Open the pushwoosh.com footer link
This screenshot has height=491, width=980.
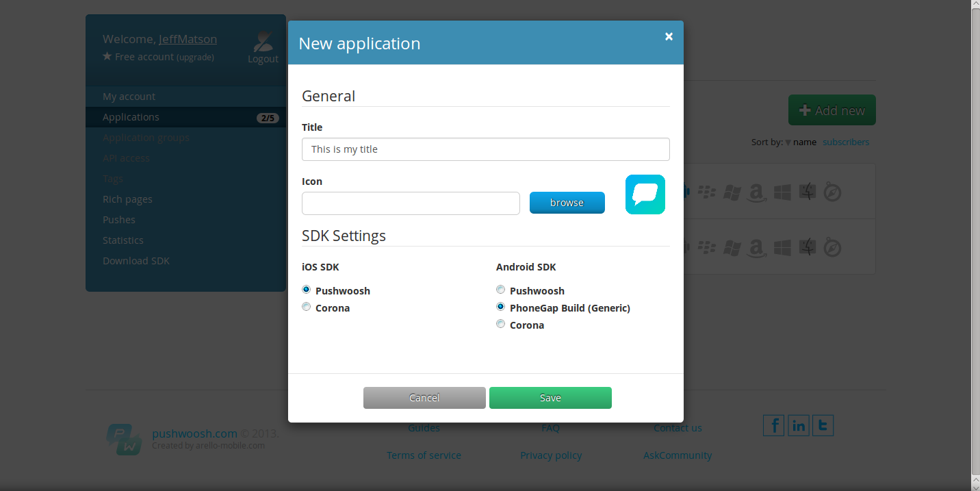(194, 433)
